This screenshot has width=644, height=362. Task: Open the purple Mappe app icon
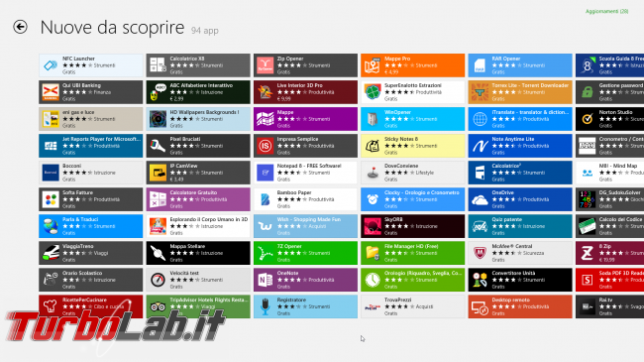click(x=265, y=119)
